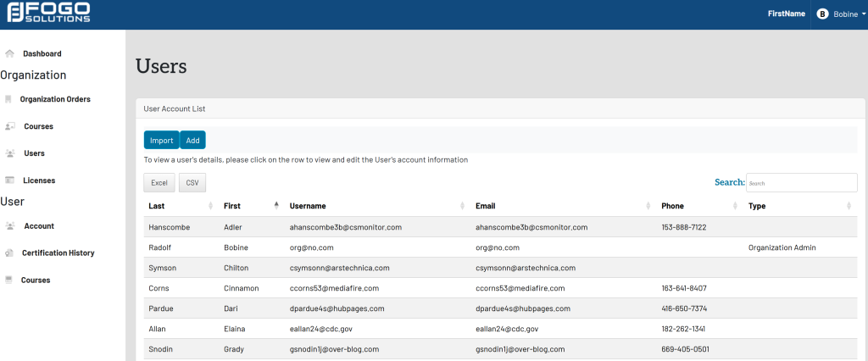Click the Organization Orders sidebar icon
Screen dimensions: 868x361
tap(8, 99)
